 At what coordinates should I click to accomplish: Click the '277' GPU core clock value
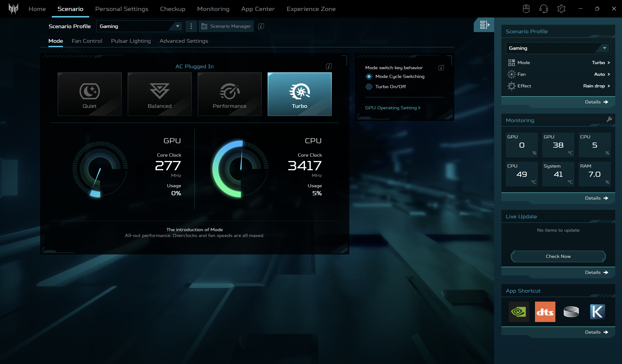click(168, 165)
